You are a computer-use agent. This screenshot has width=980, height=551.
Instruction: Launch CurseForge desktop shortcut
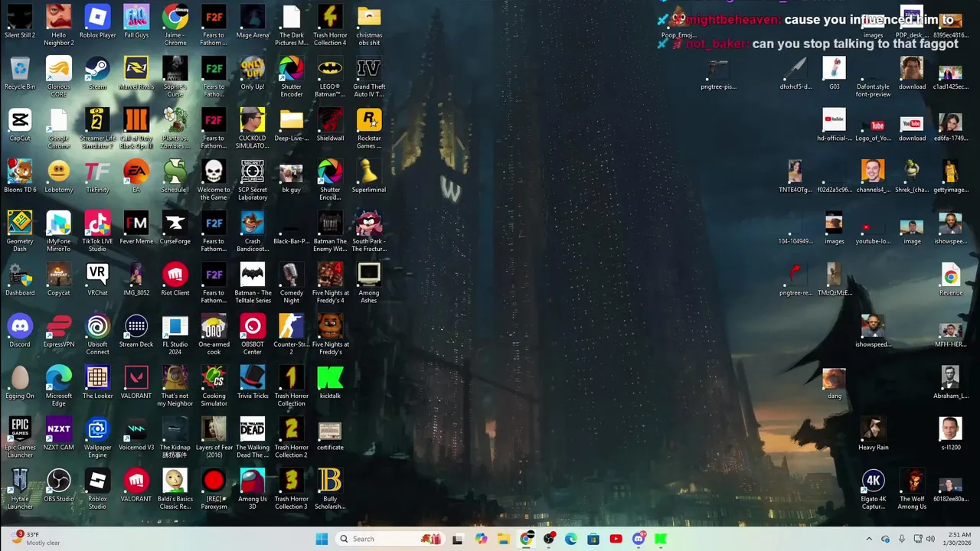[x=175, y=229]
